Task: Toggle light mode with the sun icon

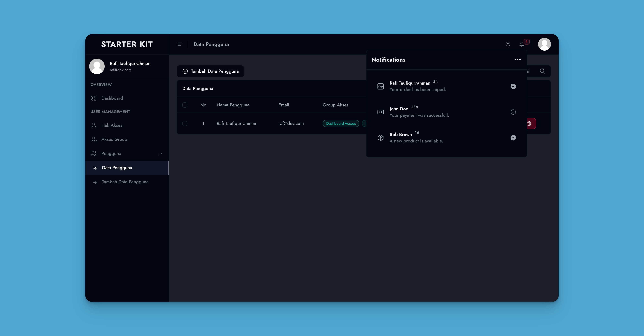Action: point(508,44)
